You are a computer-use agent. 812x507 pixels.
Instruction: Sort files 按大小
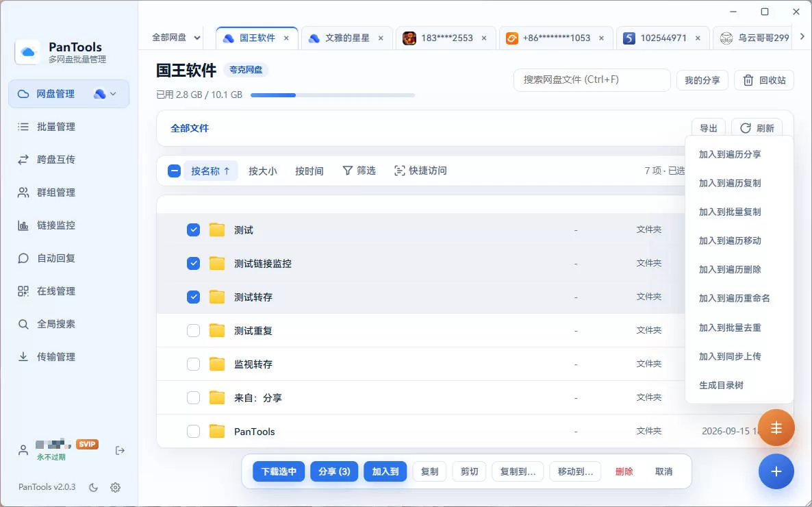262,171
